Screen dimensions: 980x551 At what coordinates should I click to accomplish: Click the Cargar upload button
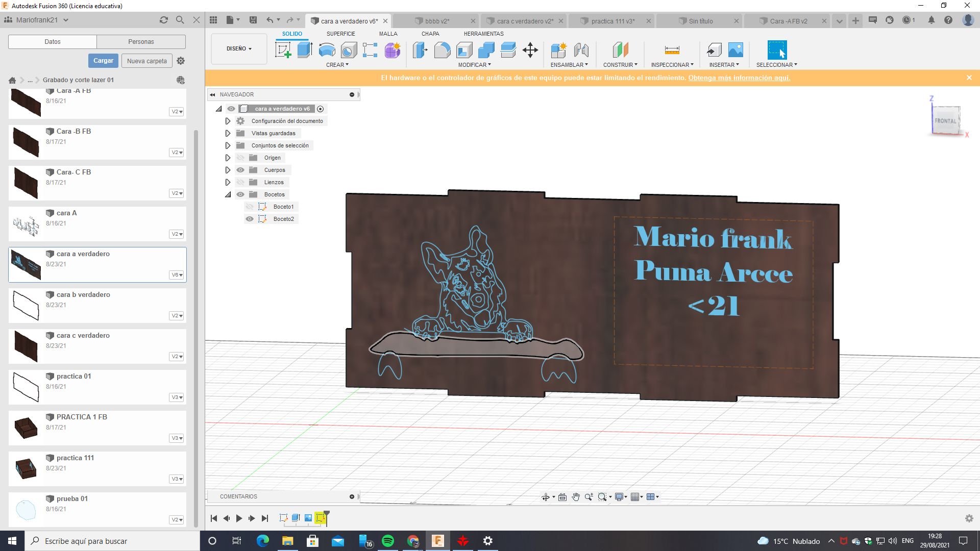pos(103,61)
